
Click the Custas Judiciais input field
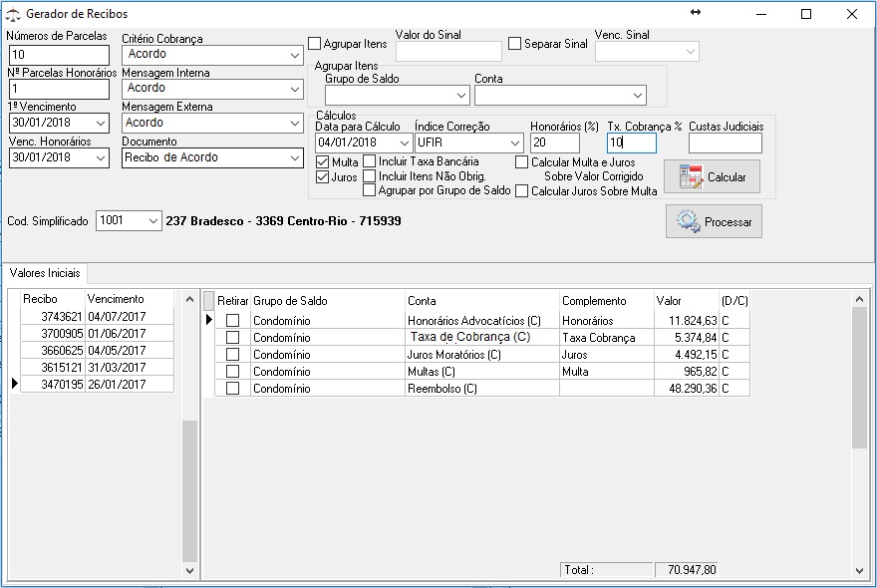(725, 144)
